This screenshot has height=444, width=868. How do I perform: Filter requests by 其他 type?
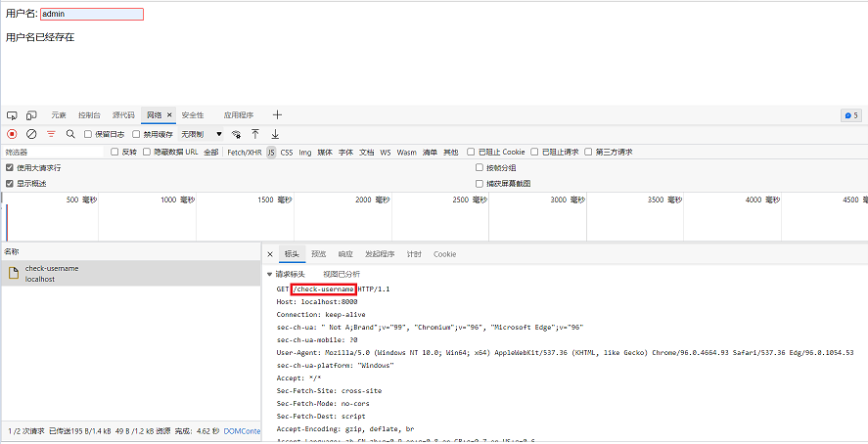point(451,152)
